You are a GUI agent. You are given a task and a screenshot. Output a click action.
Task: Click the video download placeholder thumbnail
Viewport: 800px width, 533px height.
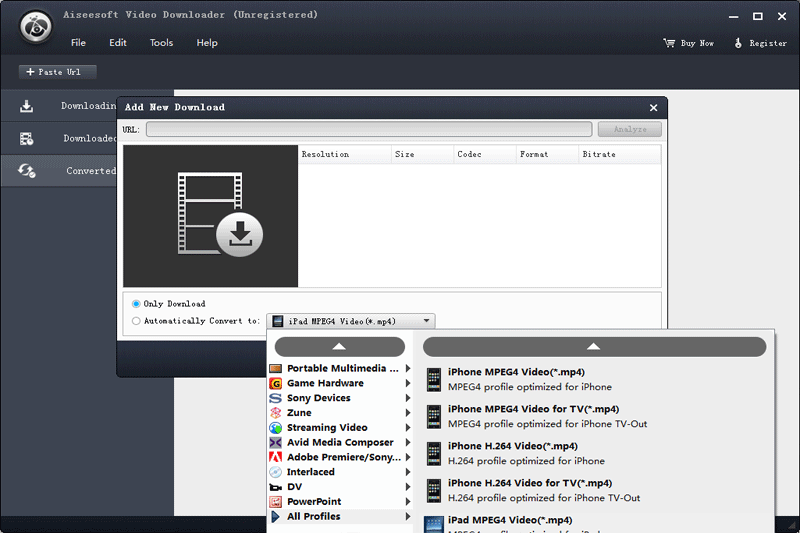click(210, 216)
